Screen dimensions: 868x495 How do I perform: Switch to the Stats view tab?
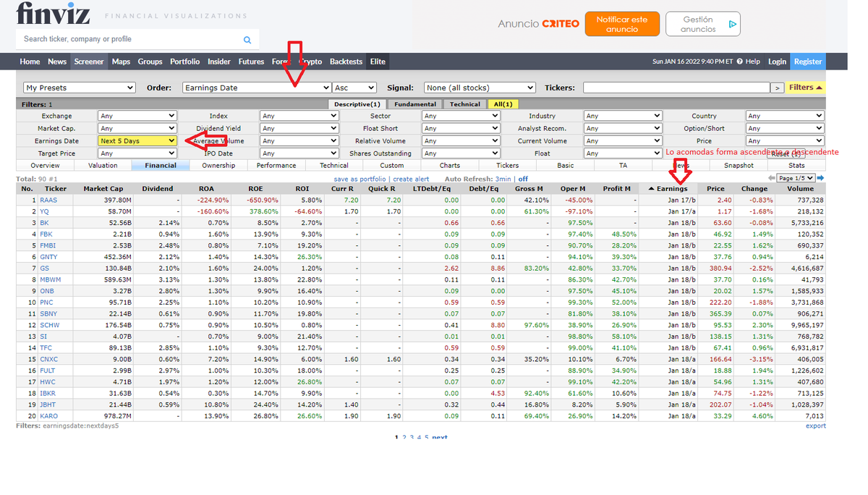pyautogui.click(x=796, y=166)
